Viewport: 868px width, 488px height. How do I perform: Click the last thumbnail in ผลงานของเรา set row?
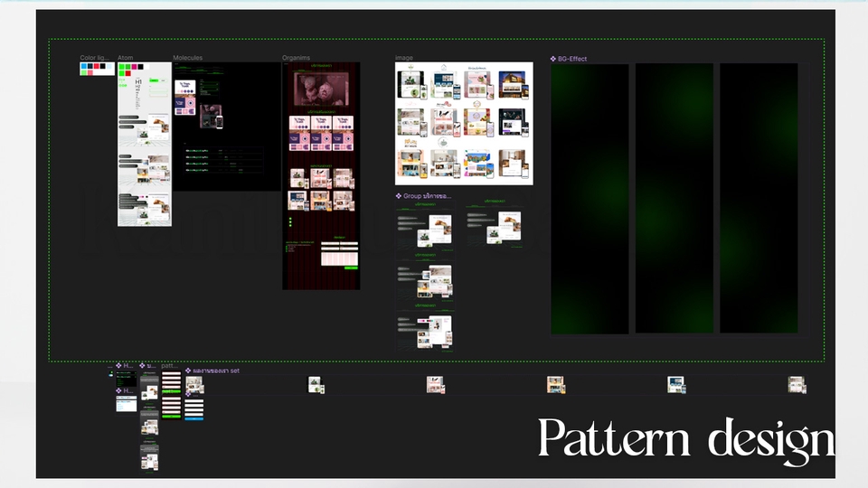[x=797, y=385]
